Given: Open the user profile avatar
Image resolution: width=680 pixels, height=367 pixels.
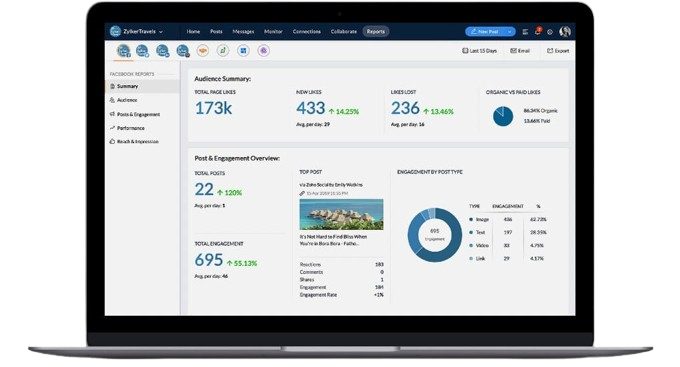Looking at the screenshot, I should (565, 31).
